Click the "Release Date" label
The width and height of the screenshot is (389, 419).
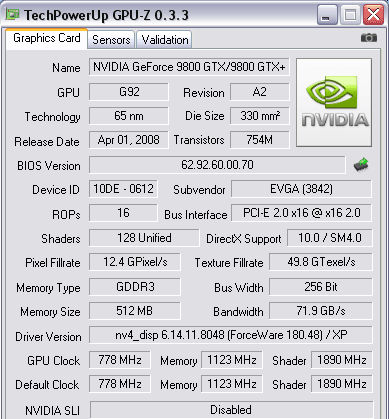(47, 142)
